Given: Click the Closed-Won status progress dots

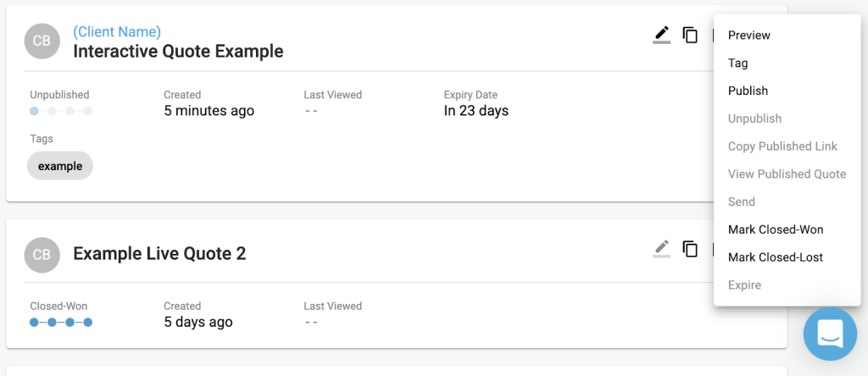Looking at the screenshot, I should pos(61,323).
